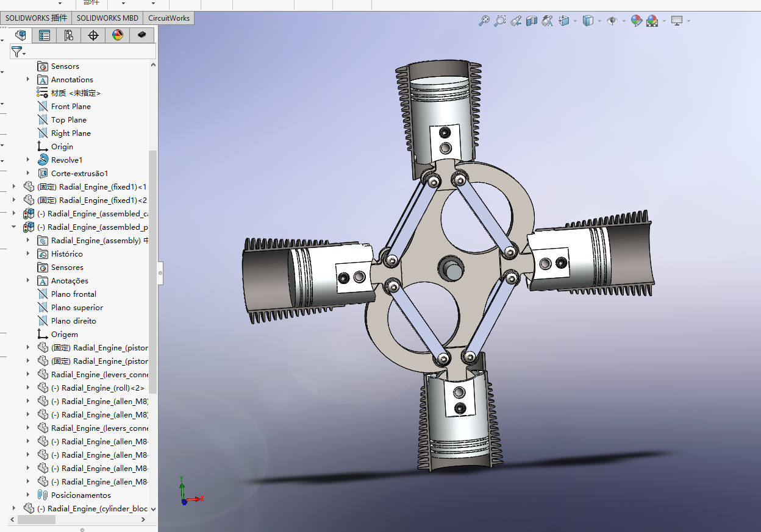
Task: Open the FeatureManager design tree tab
Action: [21, 35]
